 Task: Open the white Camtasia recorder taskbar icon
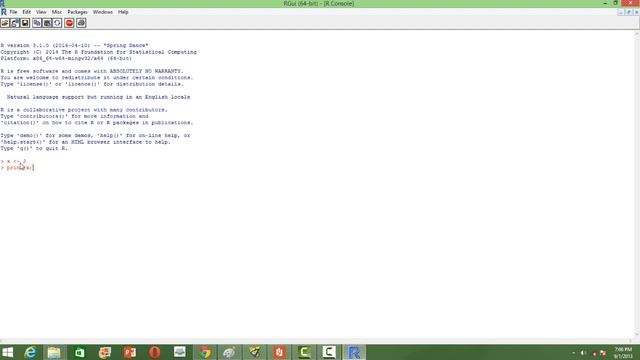pos(329,352)
